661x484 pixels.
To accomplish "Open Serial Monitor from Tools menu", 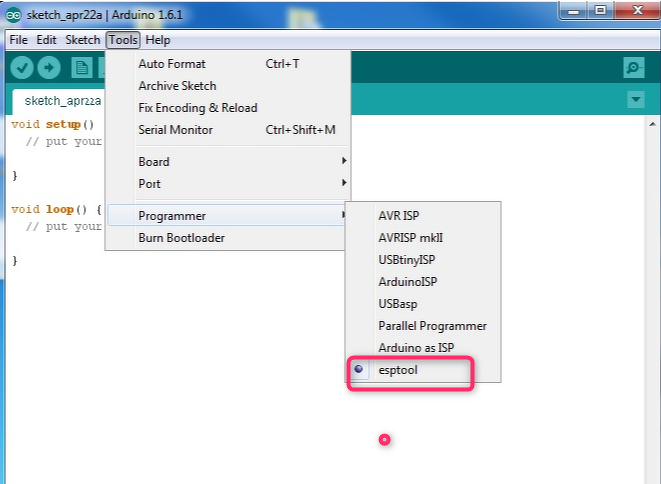I will coord(229,129).
